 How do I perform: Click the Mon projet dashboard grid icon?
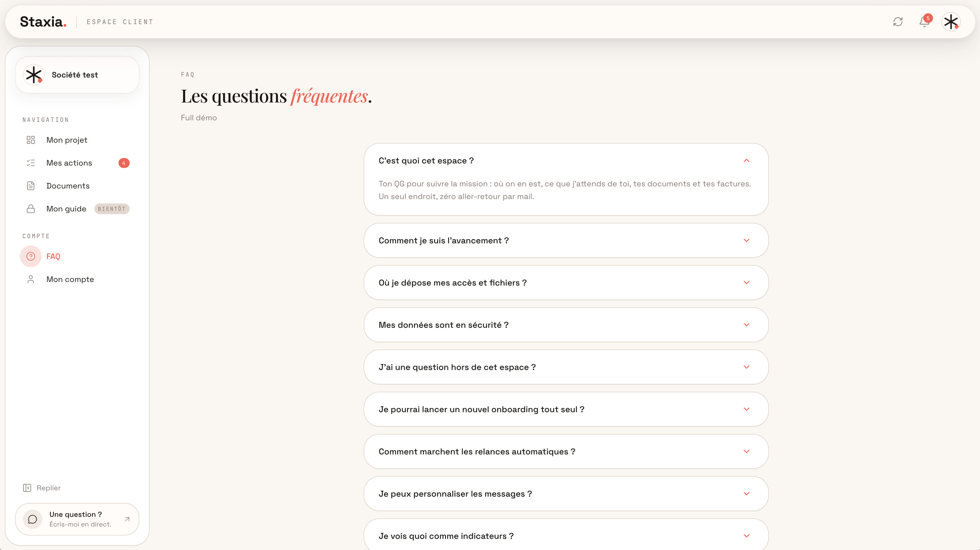31,140
